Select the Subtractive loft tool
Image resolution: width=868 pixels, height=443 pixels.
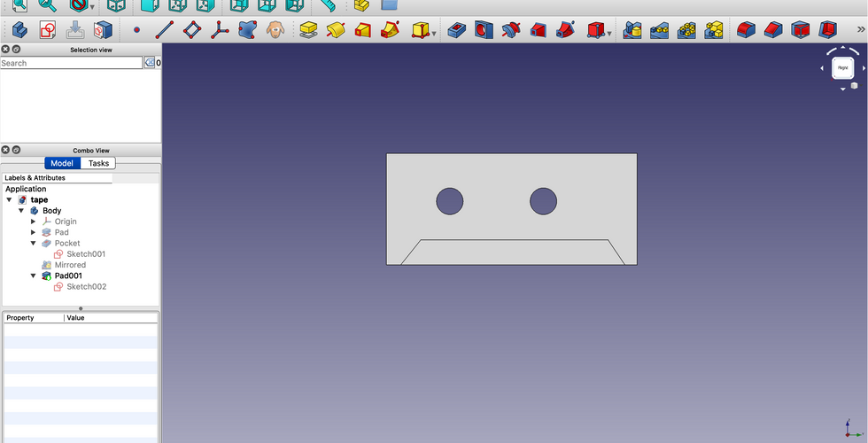(539, 29)
